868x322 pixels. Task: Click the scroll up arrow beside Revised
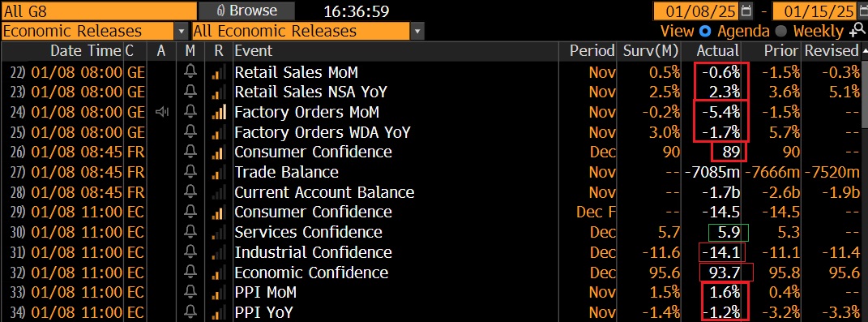[x=864, y=51]
